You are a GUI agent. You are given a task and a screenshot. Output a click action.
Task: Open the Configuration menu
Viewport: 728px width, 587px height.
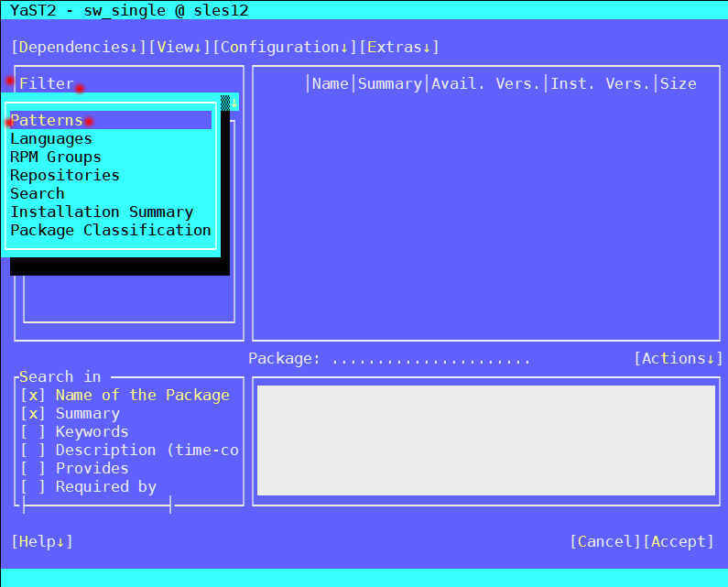285,47
